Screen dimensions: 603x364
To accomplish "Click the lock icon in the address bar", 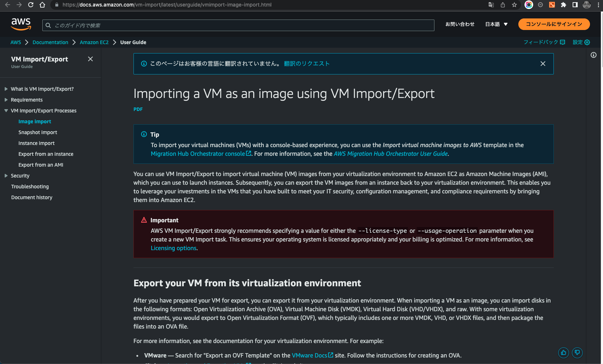I will 56,5.
